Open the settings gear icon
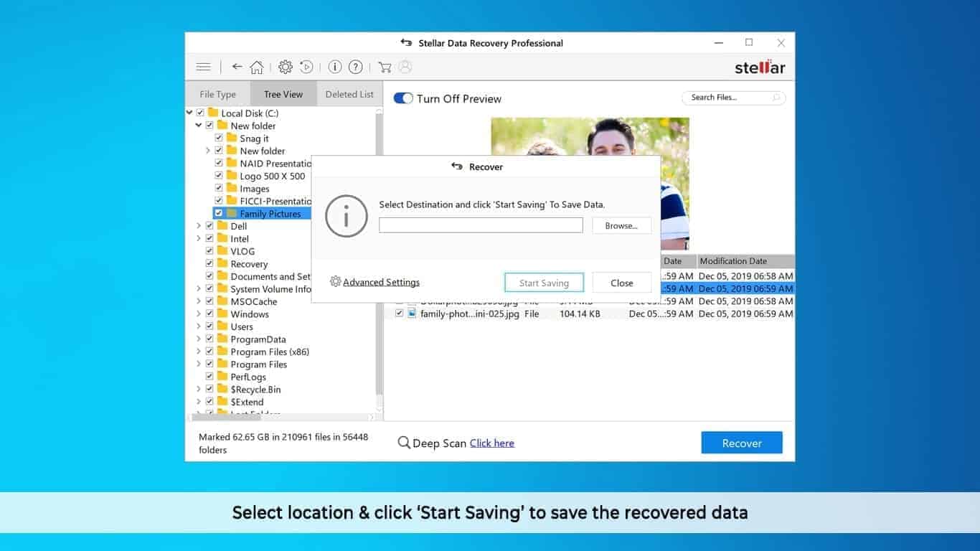This screenshot has width=980, height=551. [x=285, y=66]
